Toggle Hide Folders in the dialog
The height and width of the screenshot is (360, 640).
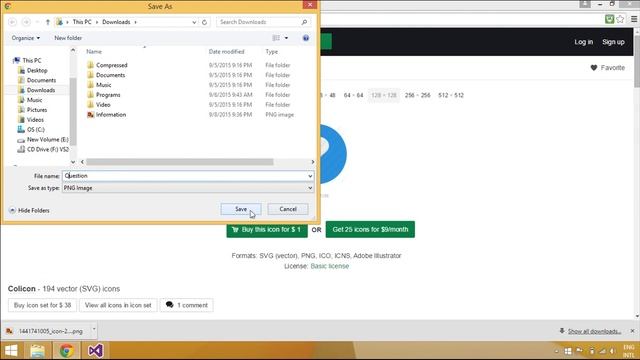click(29, 210)
